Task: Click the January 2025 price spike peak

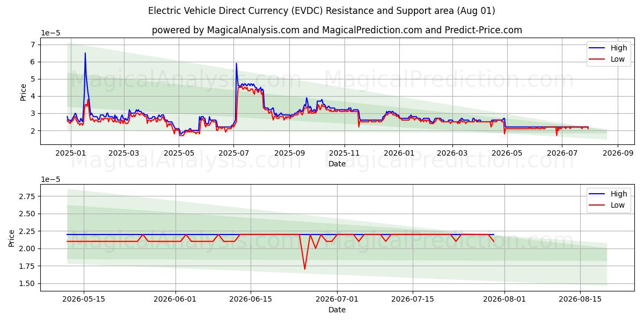Action: (85, 53)
